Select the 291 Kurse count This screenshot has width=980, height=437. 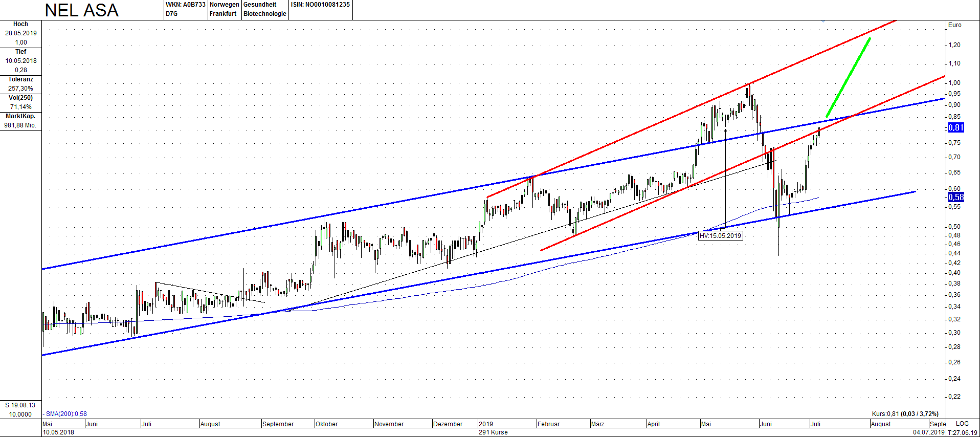(x=493, y=432)
